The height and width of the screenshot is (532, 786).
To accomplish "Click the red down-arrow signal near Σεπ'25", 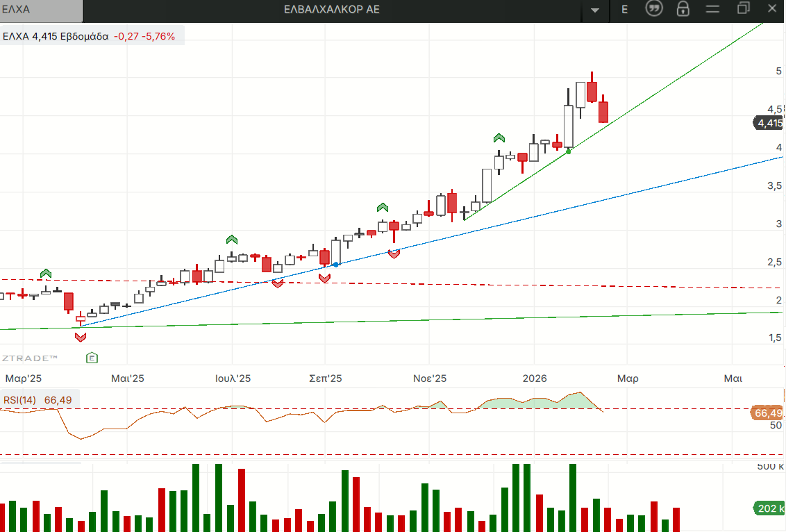I will [324, 279].
